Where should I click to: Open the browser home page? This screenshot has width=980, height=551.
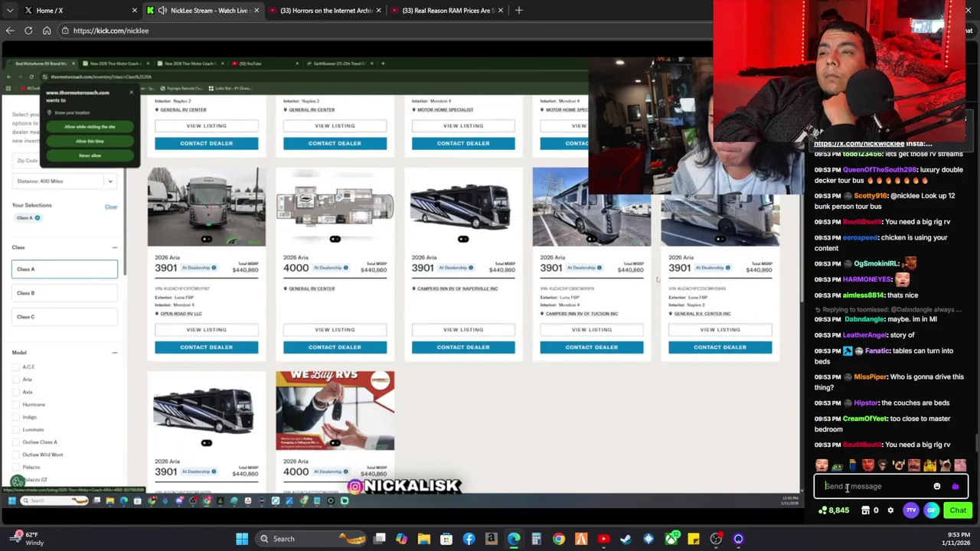tap(47, 31)
